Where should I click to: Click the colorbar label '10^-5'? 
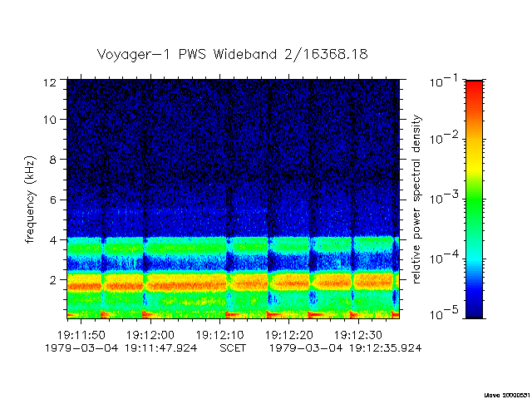coord(444,314)
